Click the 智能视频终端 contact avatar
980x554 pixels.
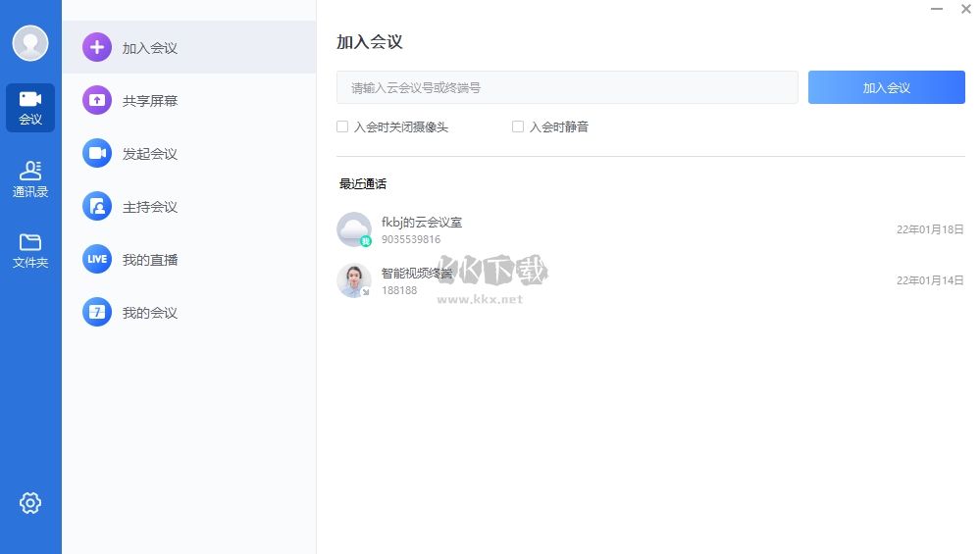tap(354, 280)
